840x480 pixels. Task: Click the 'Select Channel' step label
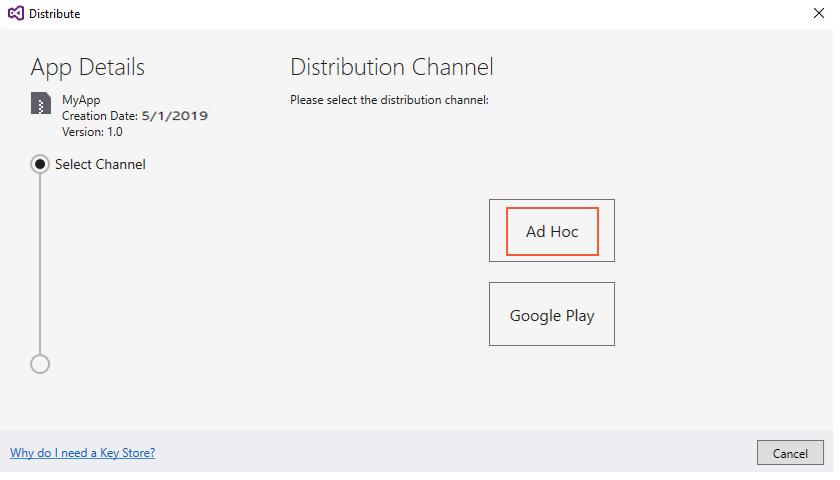coord(100,164)
